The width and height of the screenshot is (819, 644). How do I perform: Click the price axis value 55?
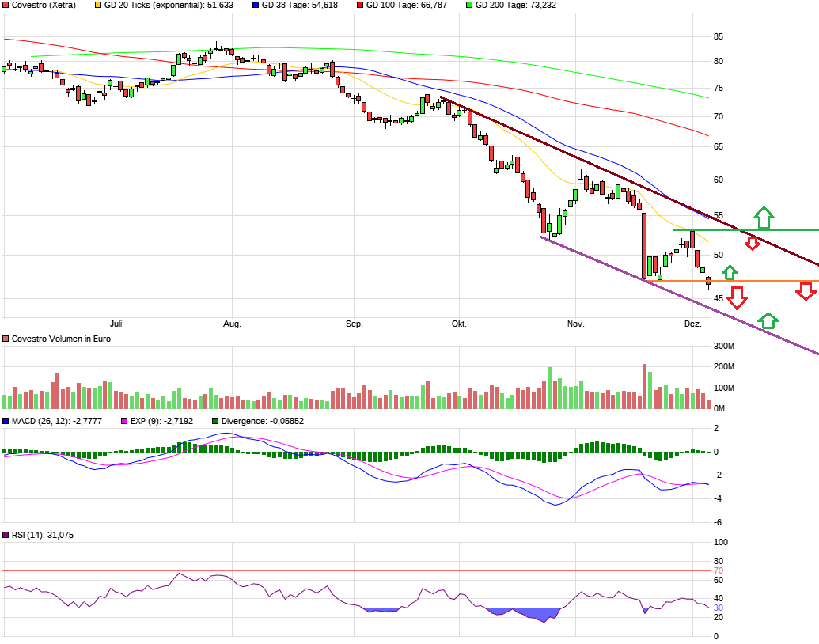pyautogui.click(x=719, y=216)
